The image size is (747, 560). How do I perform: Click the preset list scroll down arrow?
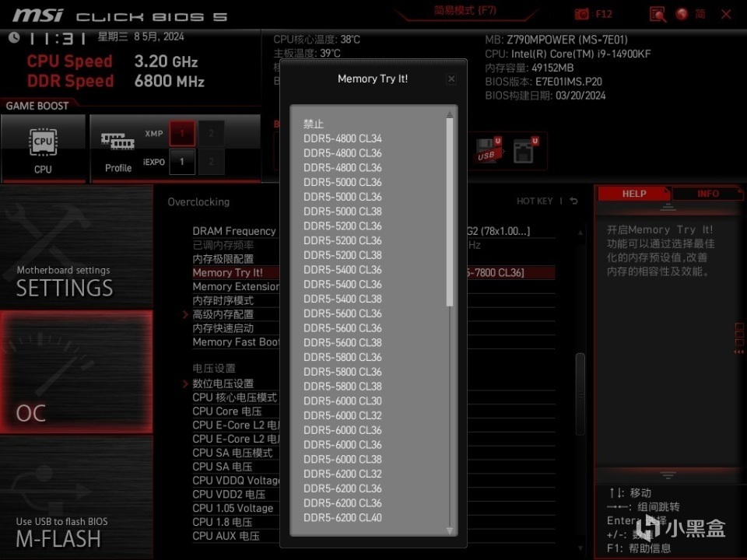point(449,530)
